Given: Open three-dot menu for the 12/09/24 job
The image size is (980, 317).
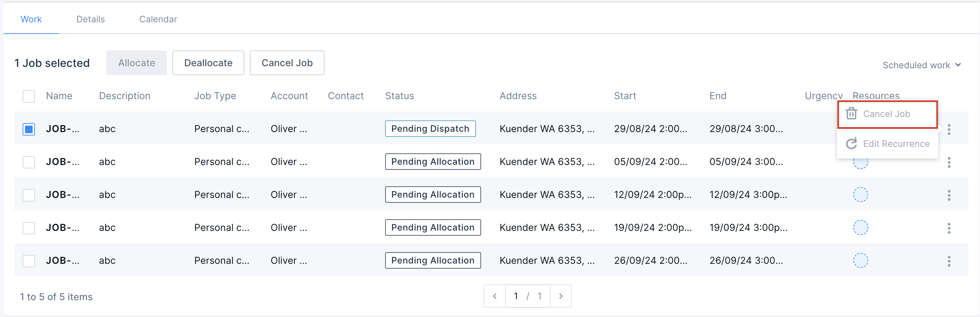Looking at the screenshot, I should [x=949, y=195].
